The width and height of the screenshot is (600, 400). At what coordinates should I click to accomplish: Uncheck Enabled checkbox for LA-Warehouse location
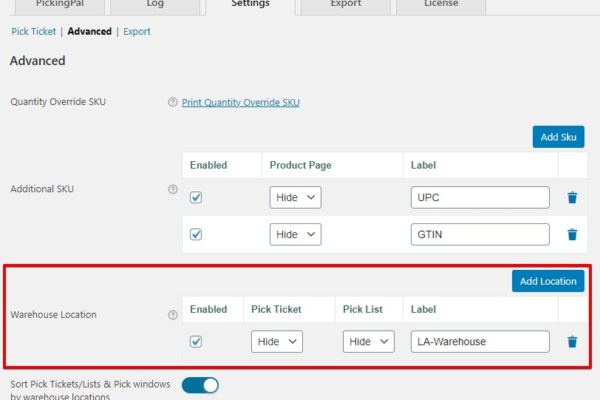(196, 342)
